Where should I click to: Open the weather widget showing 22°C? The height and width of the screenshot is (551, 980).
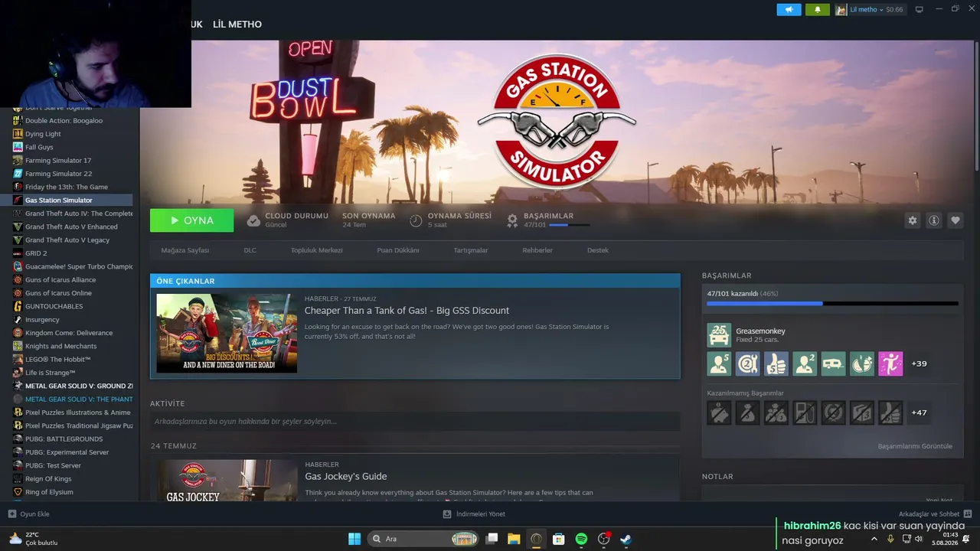click(x=33, y=539)
